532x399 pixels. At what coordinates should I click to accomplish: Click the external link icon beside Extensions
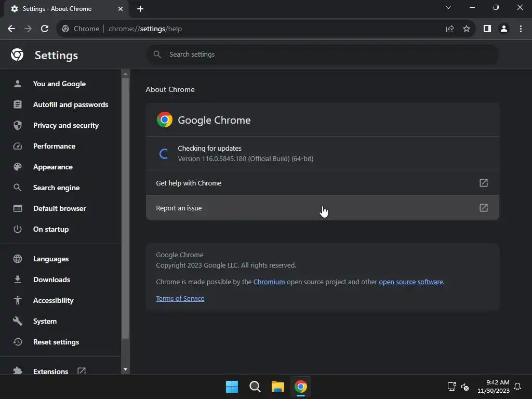pyautogui.click(x=82, y=371)
